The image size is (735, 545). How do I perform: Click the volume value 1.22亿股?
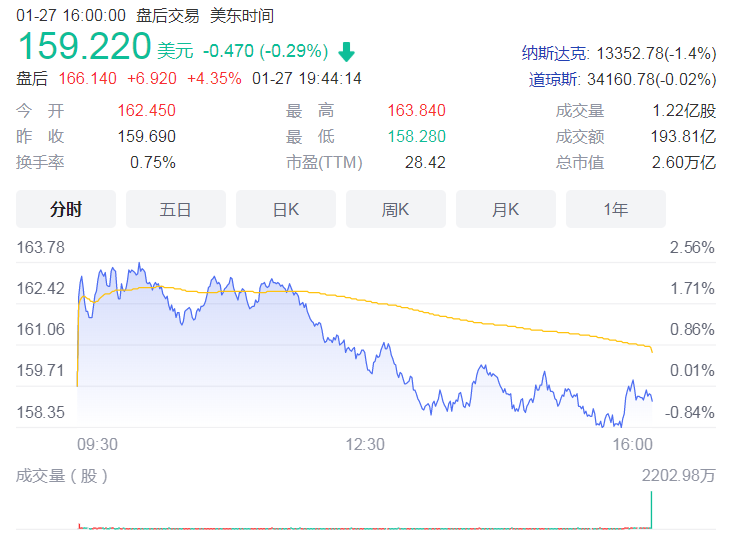pos(684,111)
